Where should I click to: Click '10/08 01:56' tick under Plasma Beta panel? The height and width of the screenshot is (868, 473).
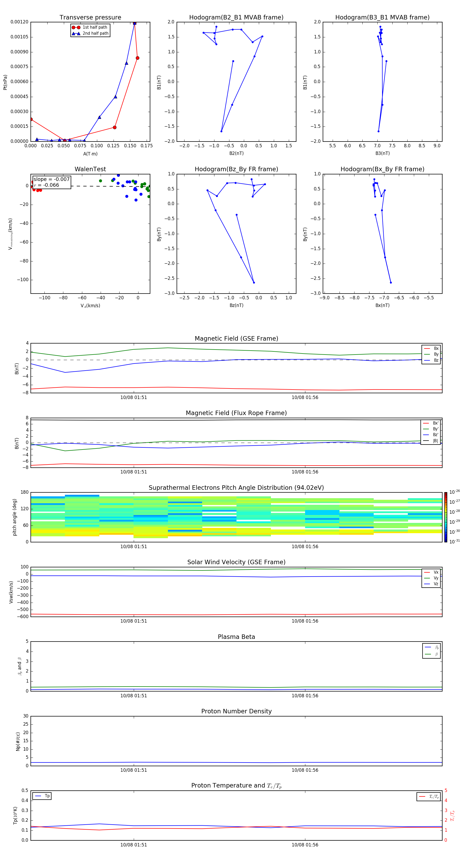(305, 696)
